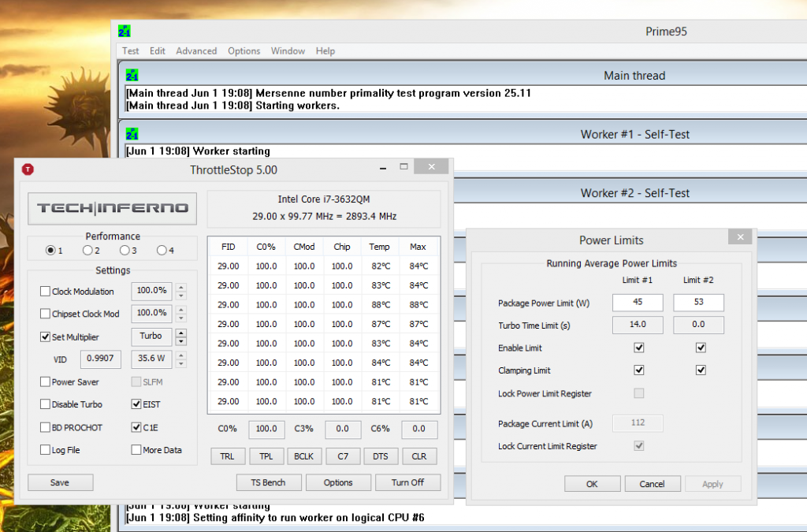Screen dimensions: 807x532
Task: Open the Help menu in Prime95
Action: tap(325, 51)
